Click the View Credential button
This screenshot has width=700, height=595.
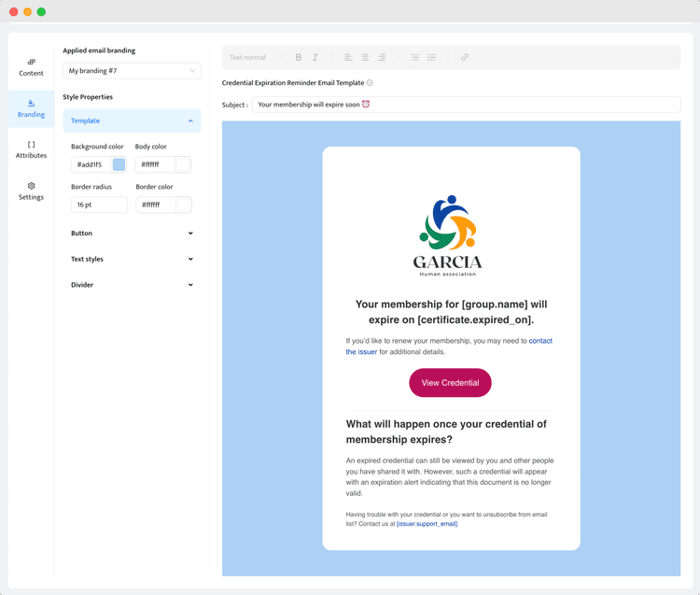450,383
